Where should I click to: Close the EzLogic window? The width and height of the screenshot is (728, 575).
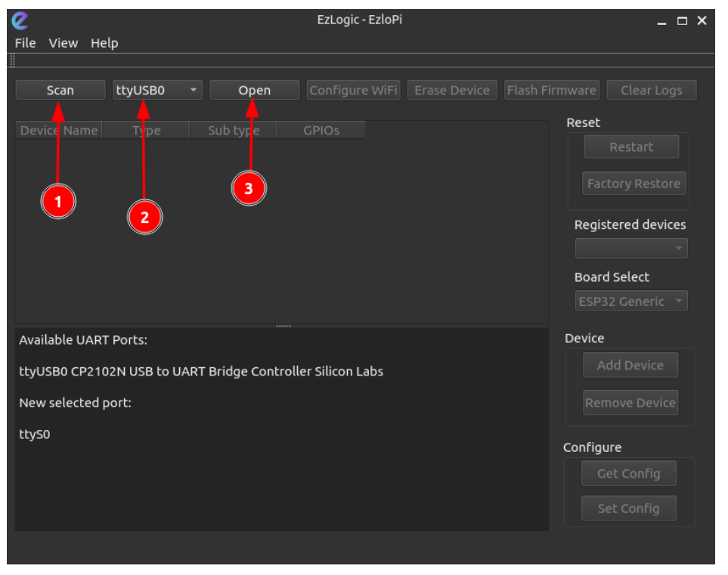(702, 20)
